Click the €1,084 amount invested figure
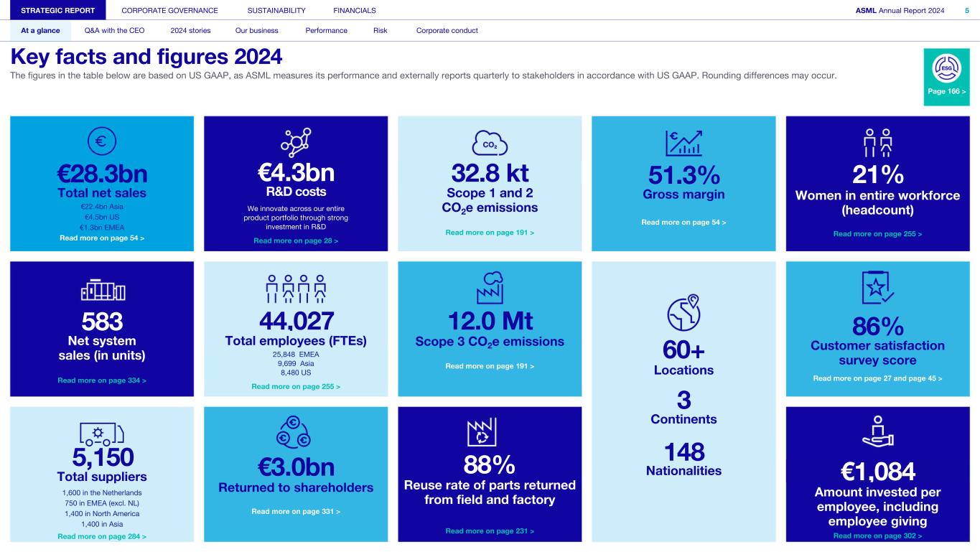This screenshot has height=552, width=980. pyautogui.click(x=877, y=472)
